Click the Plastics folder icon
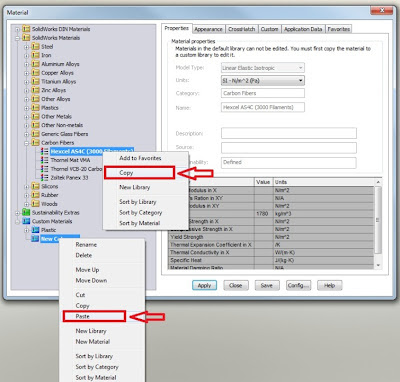This screenshot has height=382, width=400. pyautogui.click(x=35, y=107)
